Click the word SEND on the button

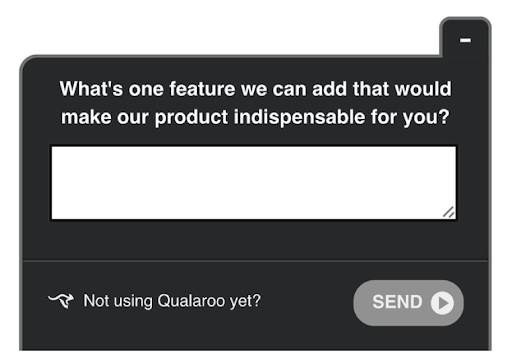click(x=397, y=302)
